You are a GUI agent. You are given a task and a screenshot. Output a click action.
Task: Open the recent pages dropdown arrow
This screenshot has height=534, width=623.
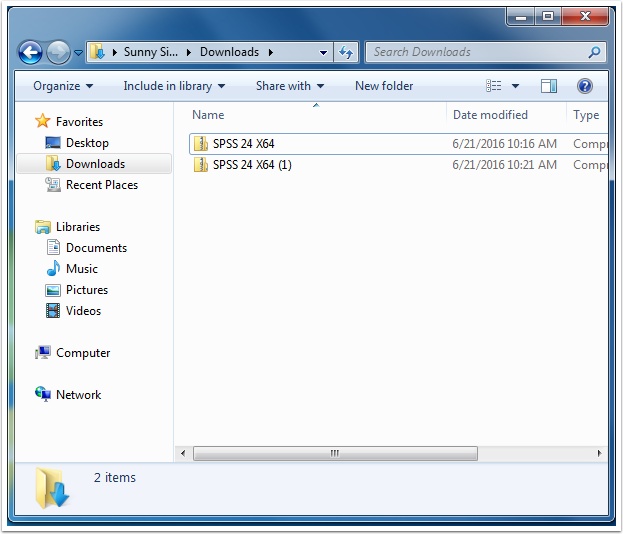coord(78,52)
